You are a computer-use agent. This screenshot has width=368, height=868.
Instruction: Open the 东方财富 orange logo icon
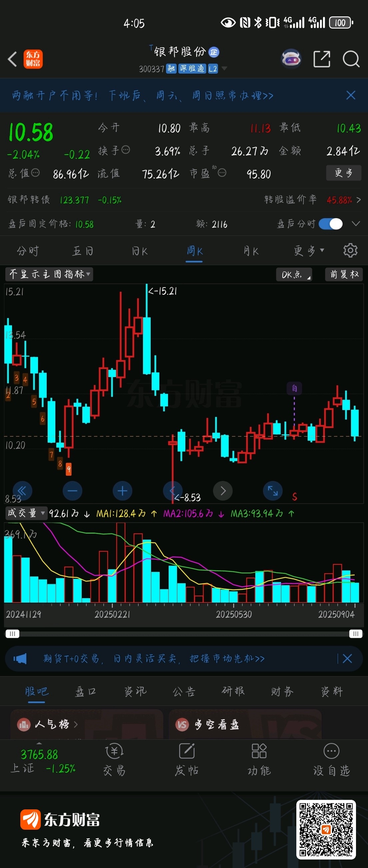33,59
